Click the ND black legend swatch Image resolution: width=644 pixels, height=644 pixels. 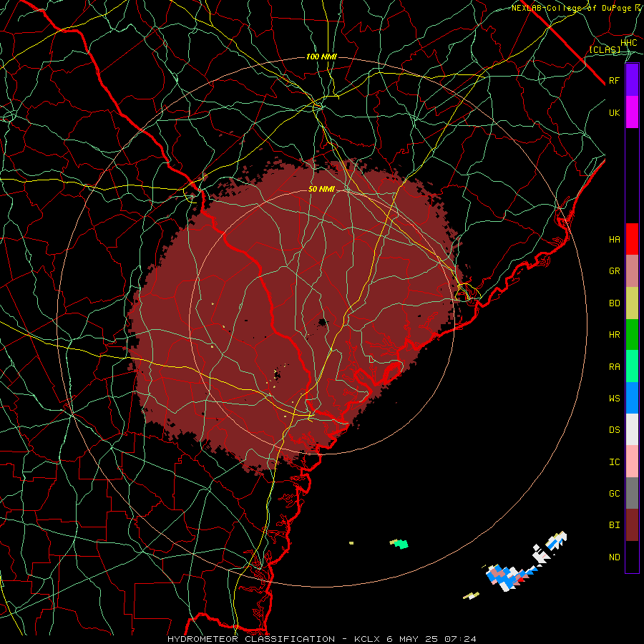point(632,557)
